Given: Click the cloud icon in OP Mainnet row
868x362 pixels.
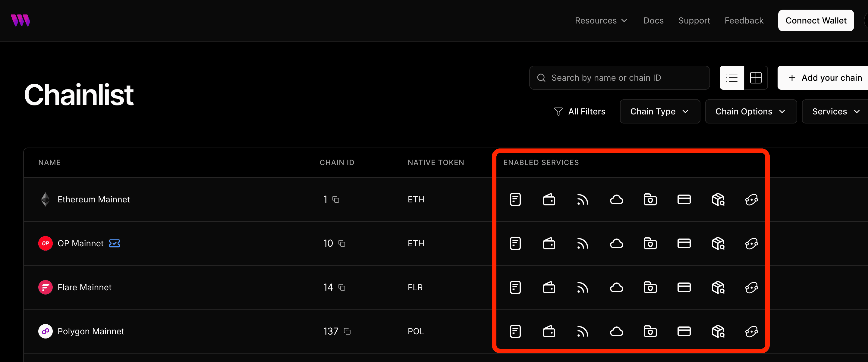Looking at the screenshot, I should point(616,243).
